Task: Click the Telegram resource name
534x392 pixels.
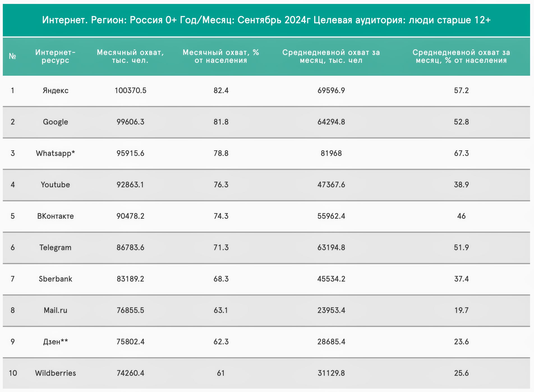Action: pyautogui.click(x=55, y=248)
